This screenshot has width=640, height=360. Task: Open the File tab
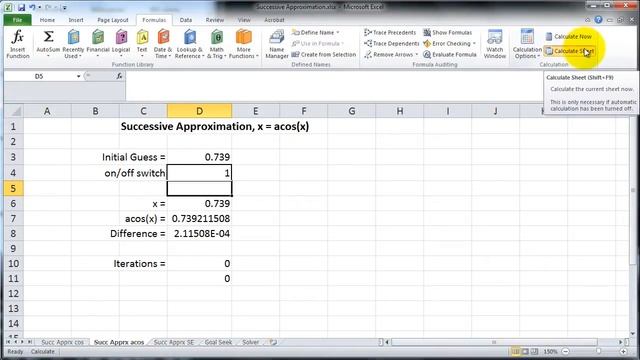click(17, 20)
